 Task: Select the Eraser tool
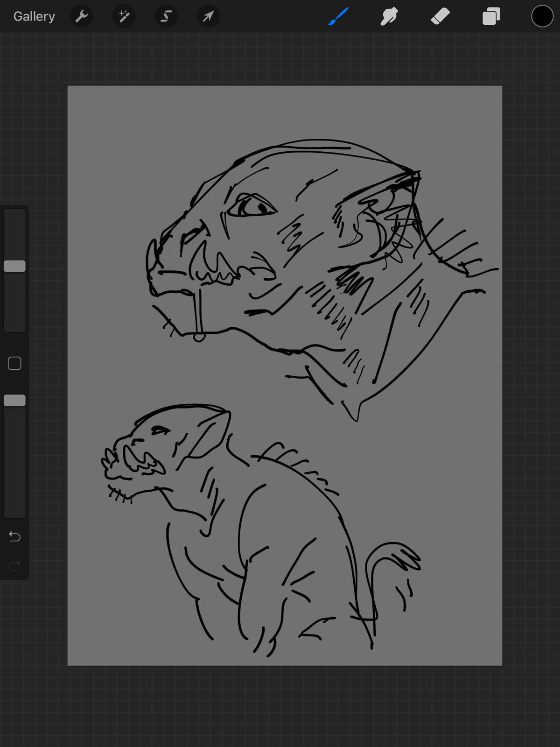click(x=440, y=16)
